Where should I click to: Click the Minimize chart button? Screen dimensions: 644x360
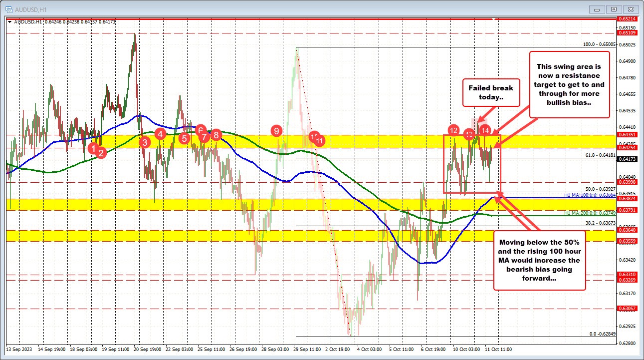tap(597, 8)
